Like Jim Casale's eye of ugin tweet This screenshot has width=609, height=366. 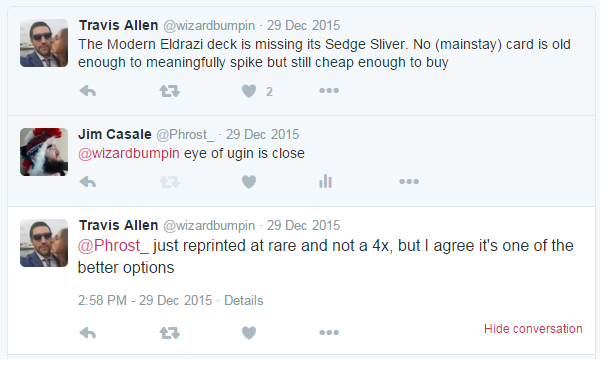click(249, 182)
